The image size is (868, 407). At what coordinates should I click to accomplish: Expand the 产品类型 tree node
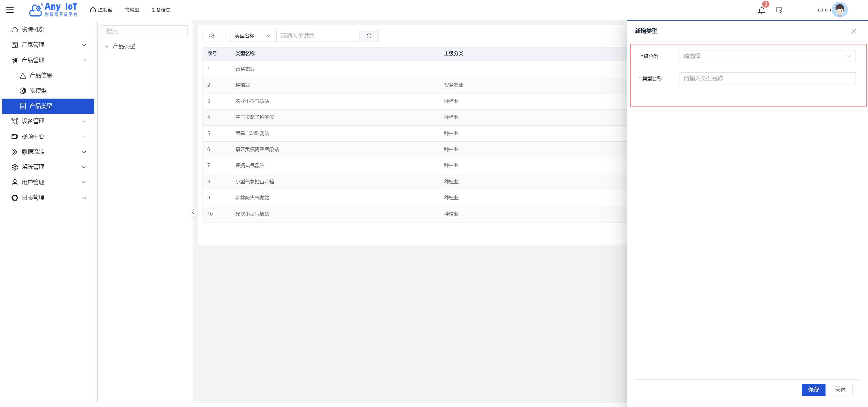[x=106, y=46]
